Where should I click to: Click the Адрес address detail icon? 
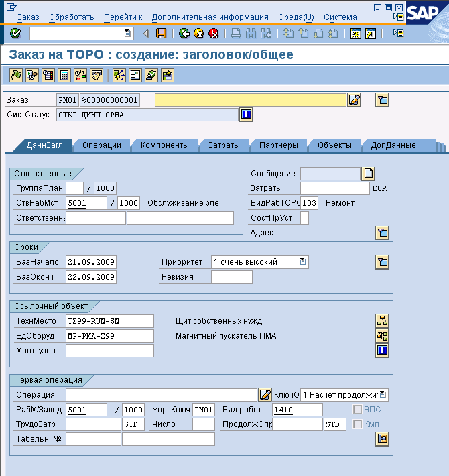382,233
